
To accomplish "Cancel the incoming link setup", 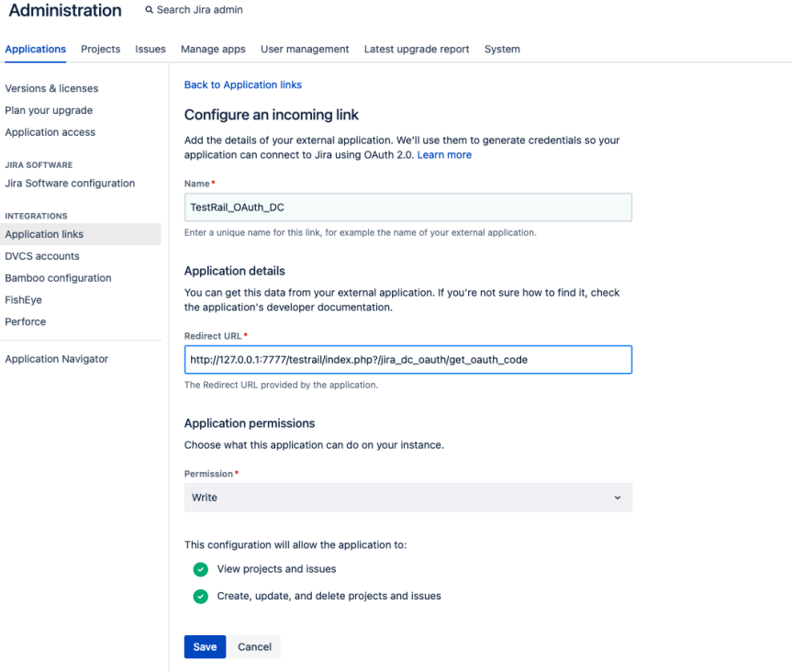I will pos(254,646).
